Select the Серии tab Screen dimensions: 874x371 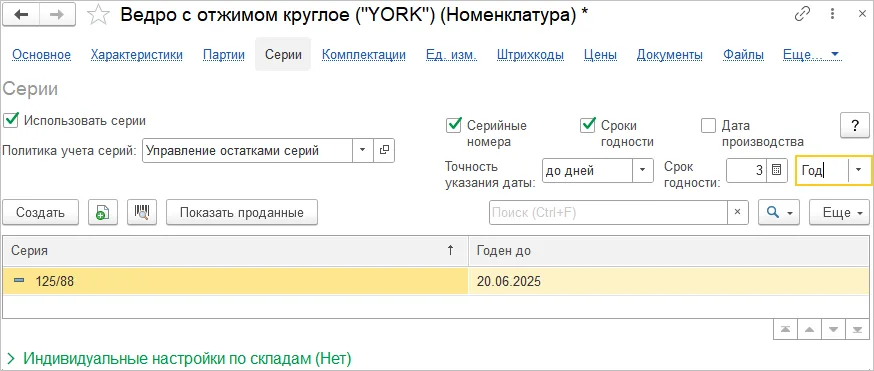coord(283,55)
